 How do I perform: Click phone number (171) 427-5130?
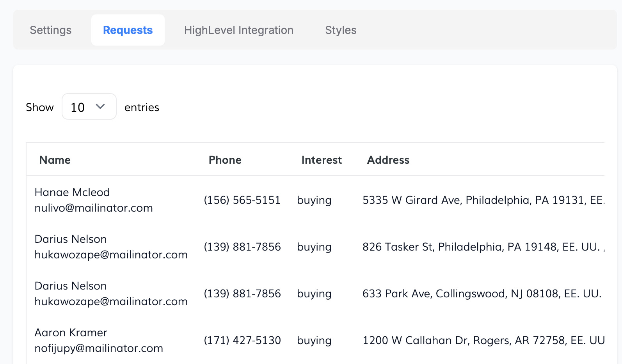(x=242, y=340)
